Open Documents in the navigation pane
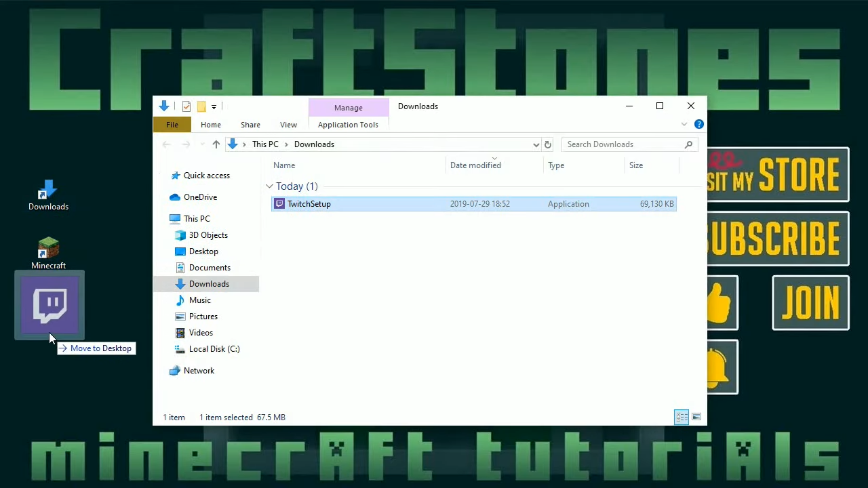 point(210,268)
